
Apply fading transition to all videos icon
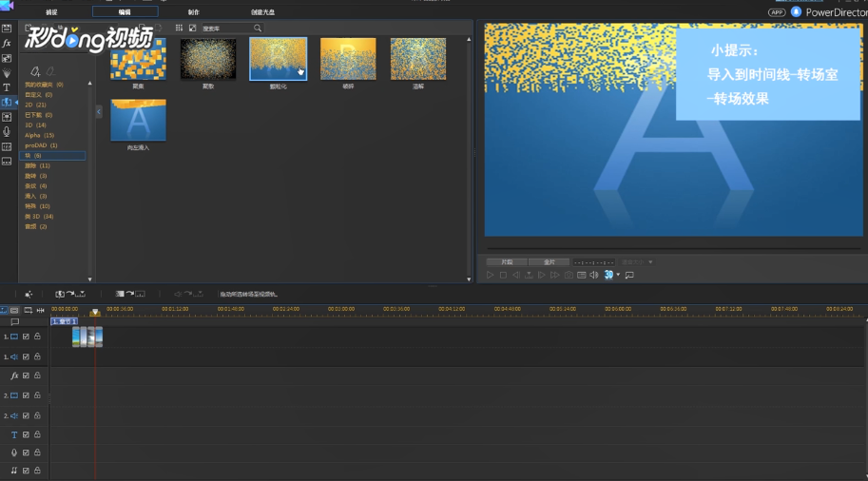[x=129, y=294]
